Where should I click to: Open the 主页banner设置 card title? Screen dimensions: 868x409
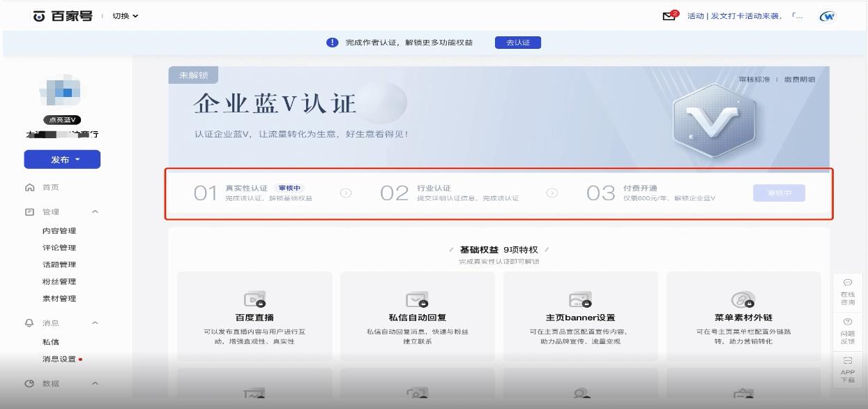pyautogui.click(x=580, y=318)
